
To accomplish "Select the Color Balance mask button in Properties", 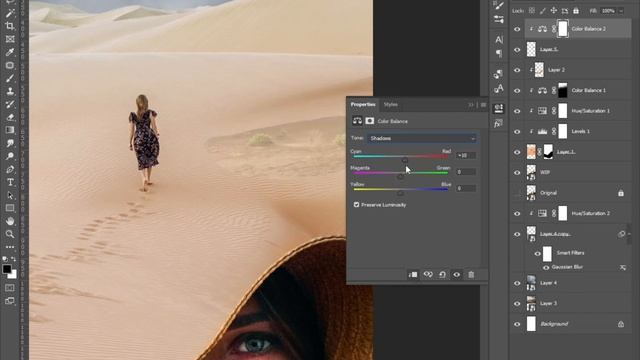I will pos(370,121).
